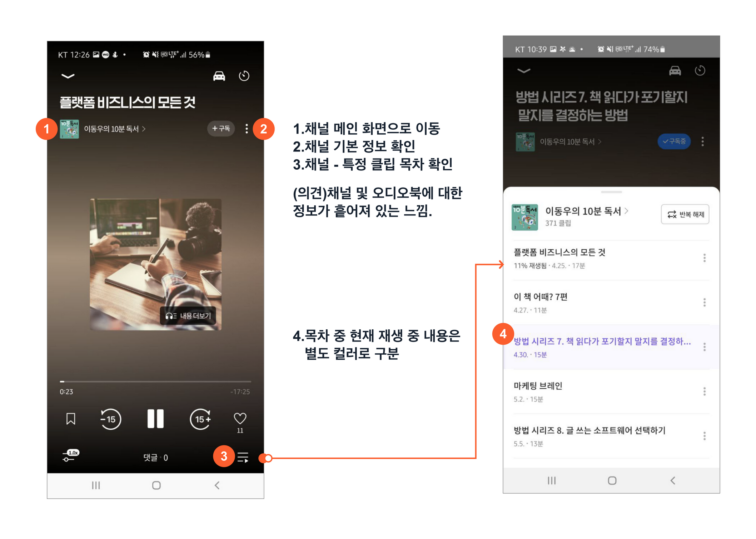Subscribe with the +구독 button
Screen dimensions: 756x539
221,129
